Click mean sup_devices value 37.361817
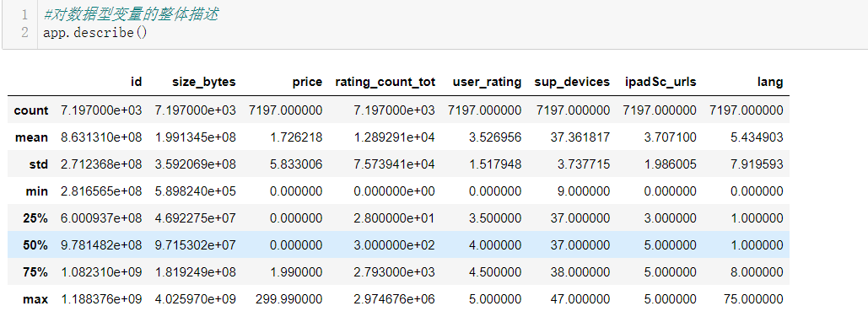The image size is (868, 322). 580,137
